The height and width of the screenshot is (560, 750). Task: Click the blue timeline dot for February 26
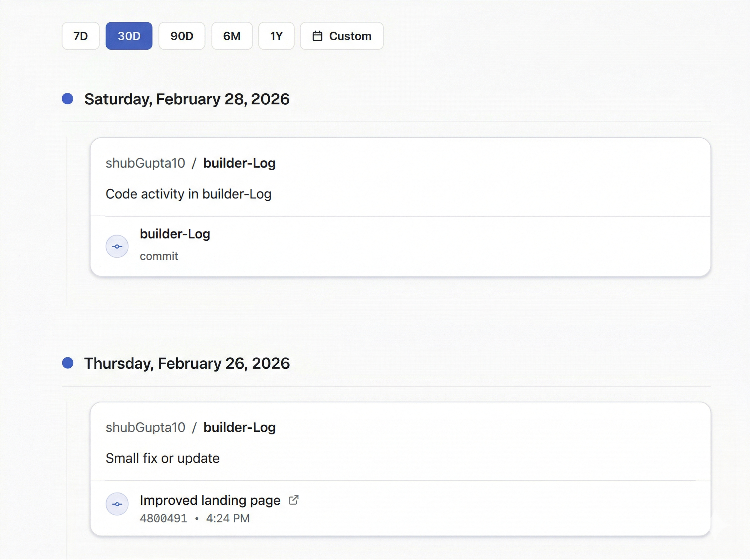pos(68,363)
